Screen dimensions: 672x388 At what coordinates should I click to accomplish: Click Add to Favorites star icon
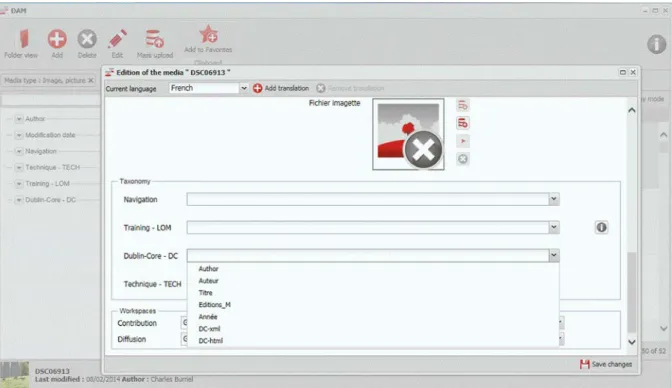(208, 34)
